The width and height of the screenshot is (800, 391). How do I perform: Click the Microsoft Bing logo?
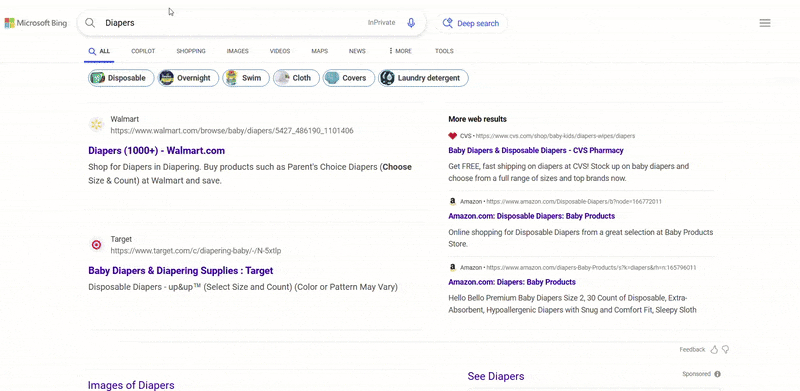36,23
